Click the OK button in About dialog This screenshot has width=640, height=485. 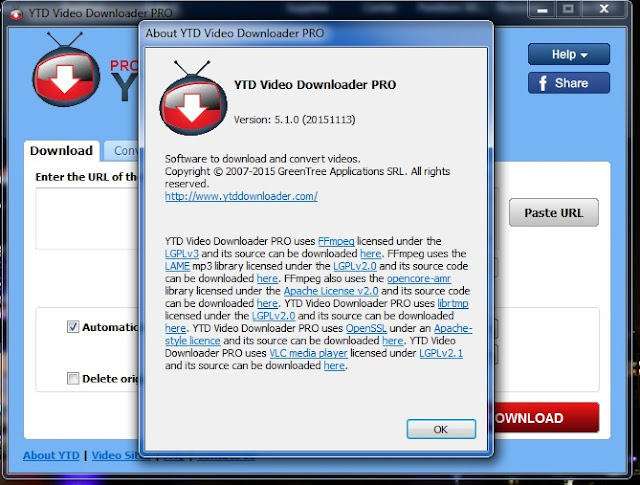coord(441,429)
